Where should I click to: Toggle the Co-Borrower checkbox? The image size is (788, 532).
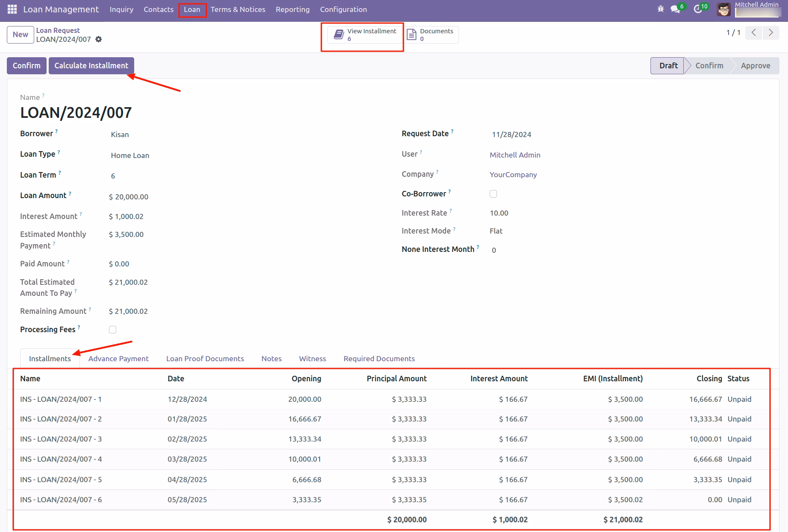coord(493,194)
